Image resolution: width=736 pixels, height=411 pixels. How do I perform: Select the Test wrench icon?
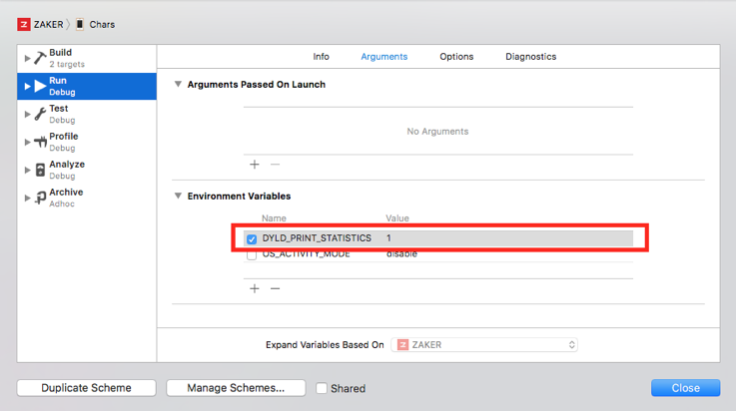pyautogui.click(x=40, y=114)
